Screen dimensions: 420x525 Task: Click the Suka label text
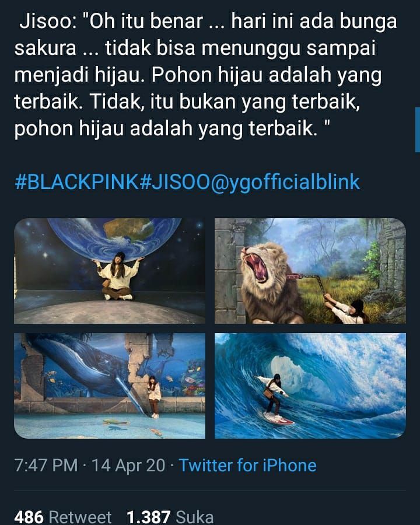point(195,517)
